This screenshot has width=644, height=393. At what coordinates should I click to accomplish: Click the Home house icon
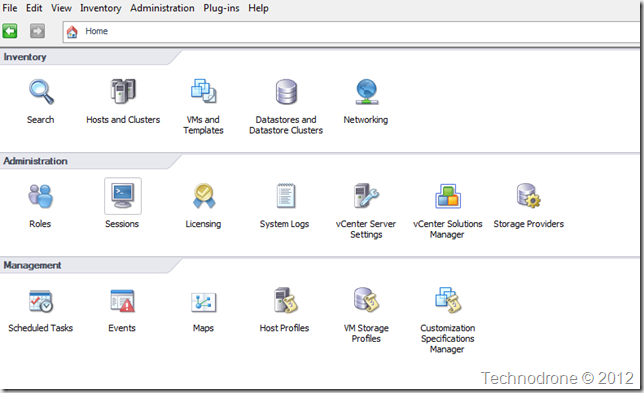72,32
